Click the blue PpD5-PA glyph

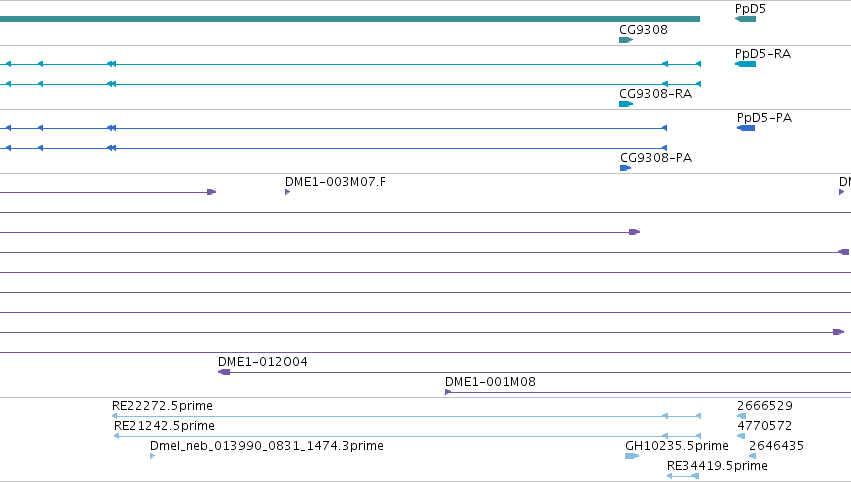pyautogui.click(x=746, y=128)
